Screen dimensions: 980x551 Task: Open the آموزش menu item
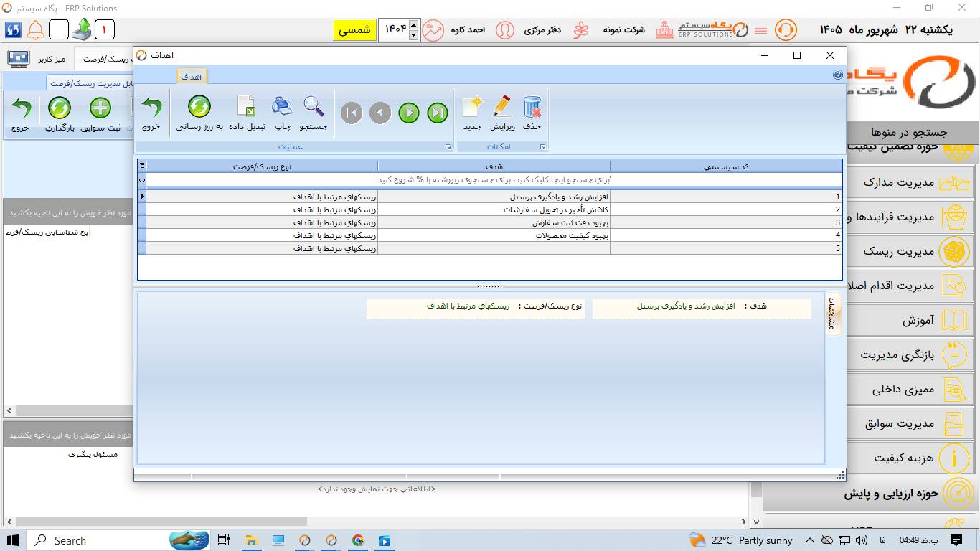point(910,320)
